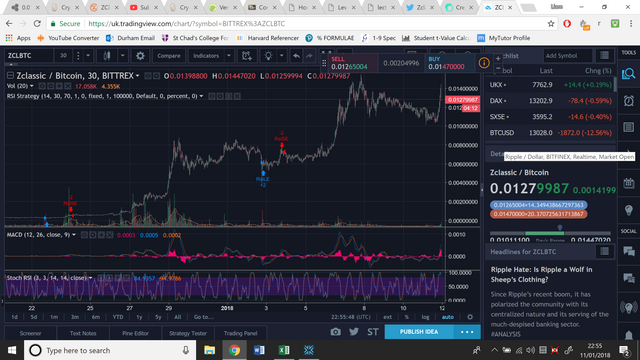Click the Indicators button
Viewport: 640px width, 360px height.
[x=206, y=56]
